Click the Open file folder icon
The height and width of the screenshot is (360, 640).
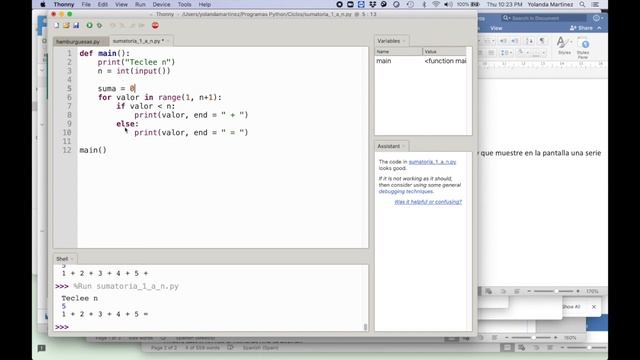(x=66, y=25)
